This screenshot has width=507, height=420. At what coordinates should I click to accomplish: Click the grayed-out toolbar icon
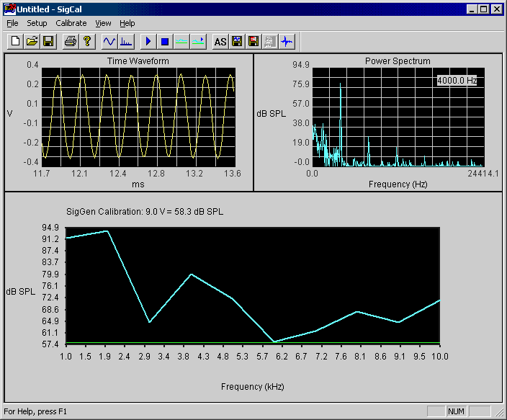pyautogui.click(x=269, y=41)
